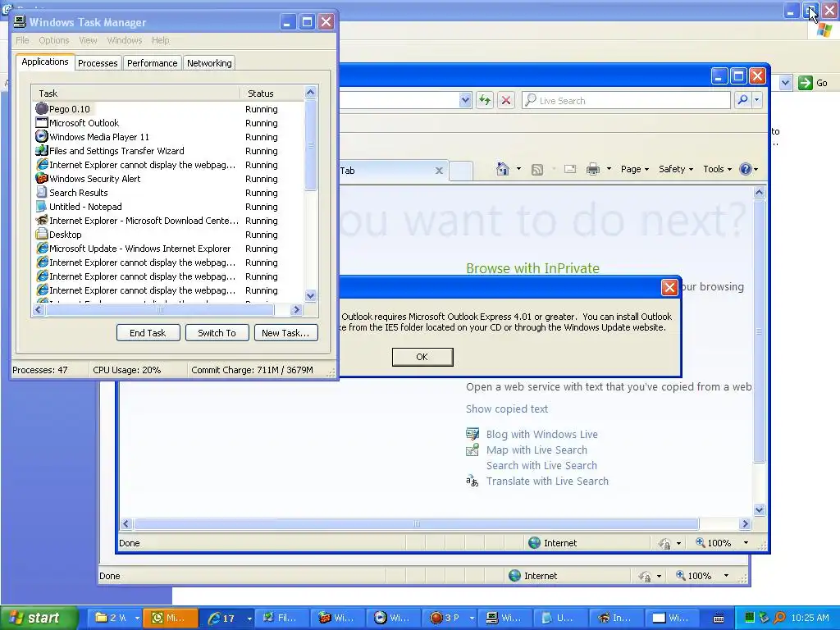Screen dimensions: 840x630
Task: Click the Translate with Live Search icon
Action: pyautogui.click(x=472, y=481)
